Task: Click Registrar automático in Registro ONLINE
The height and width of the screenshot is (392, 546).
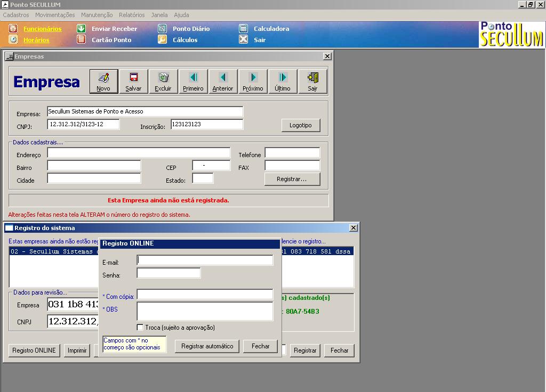Action: 207,346
